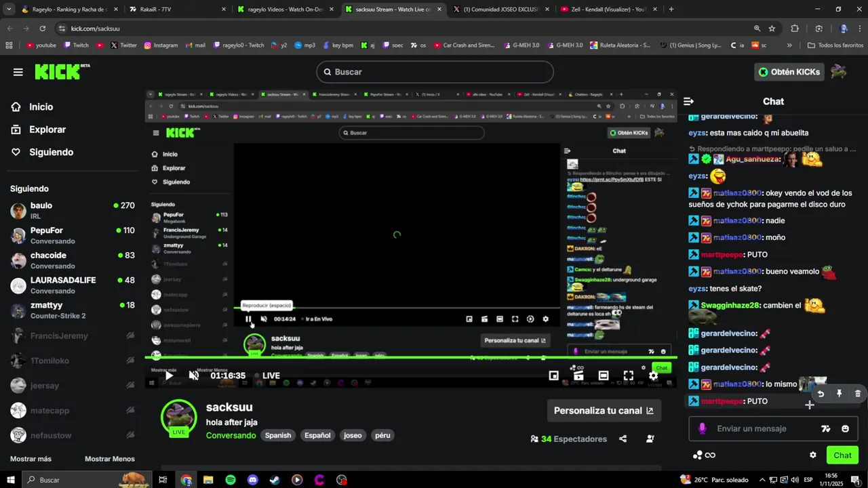The height and width of the screenshot is (488, 868).
Task: Open mini player from the player controls
Action: [553, 375]
